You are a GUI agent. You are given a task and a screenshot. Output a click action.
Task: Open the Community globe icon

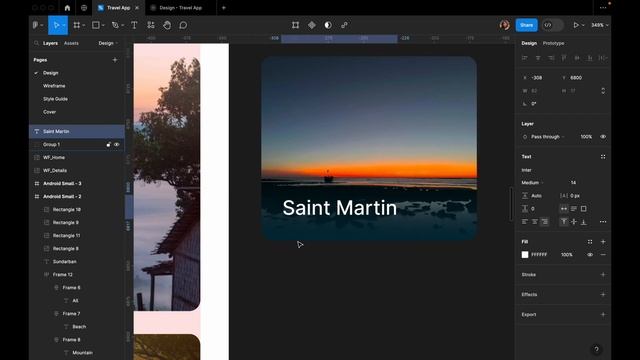[84, 8]
